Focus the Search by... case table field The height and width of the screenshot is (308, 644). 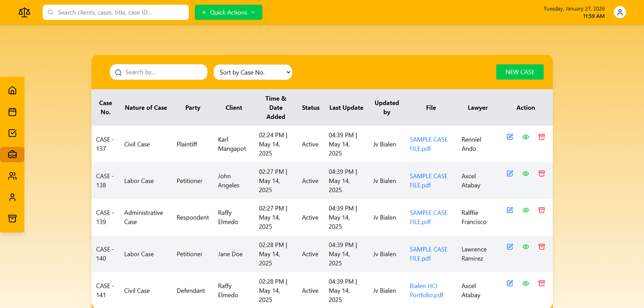(x=159, y=72)
